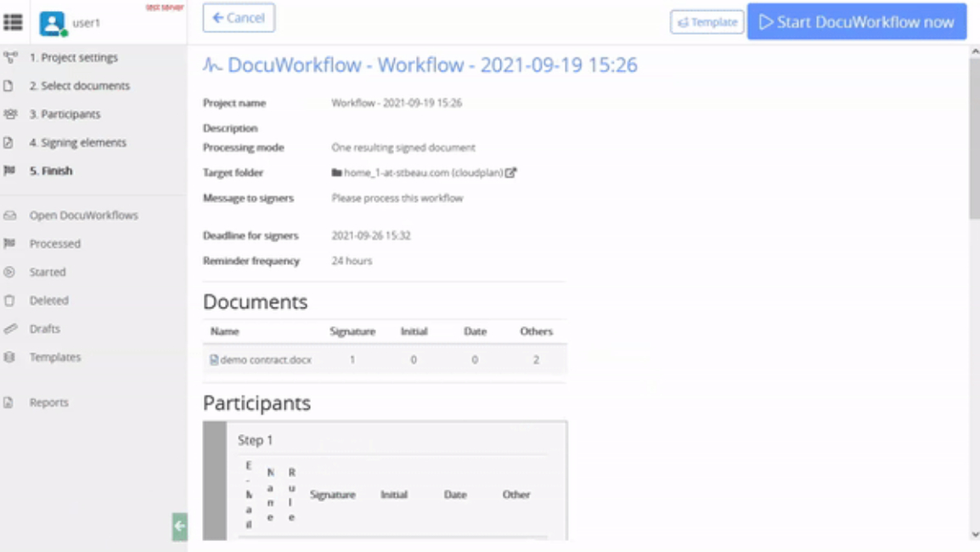
Task: Open home_1-at-stbeau.com target folder link
Action: point(423,172)
